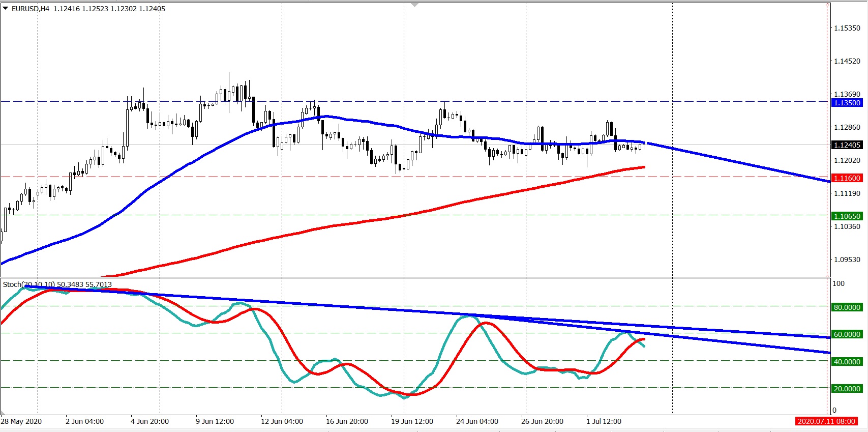Click the 9 Jun 12:00 time axis label
Screen dimensions: 868x432
215,421
